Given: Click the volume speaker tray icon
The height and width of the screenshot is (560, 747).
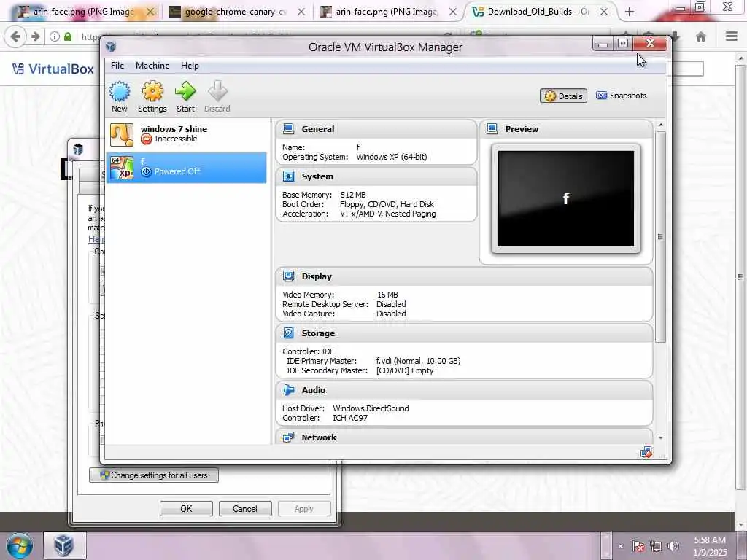Looking at the screenshot, I should tap(673, 546).
